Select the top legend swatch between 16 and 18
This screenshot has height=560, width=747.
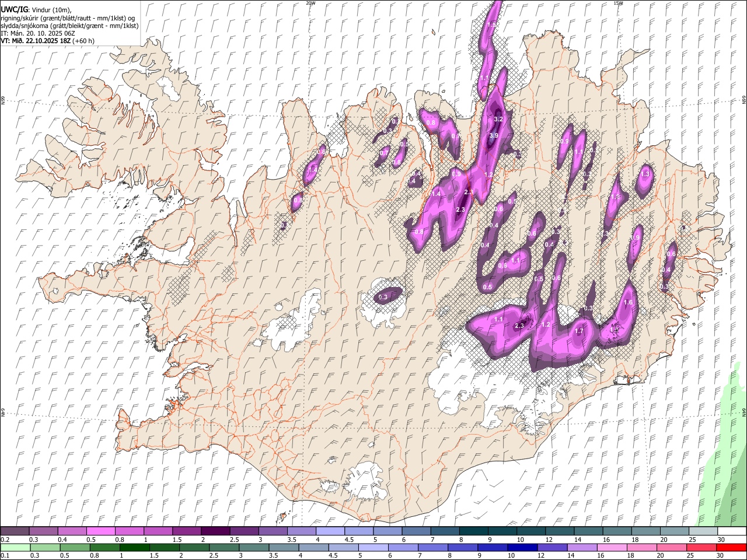click(617, 531)
